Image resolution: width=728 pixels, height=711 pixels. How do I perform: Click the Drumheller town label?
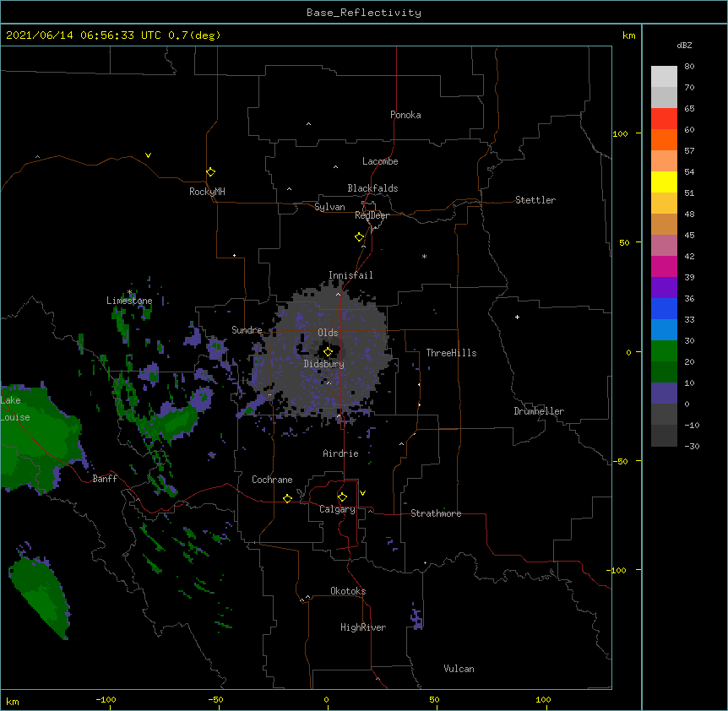[539, 411]
